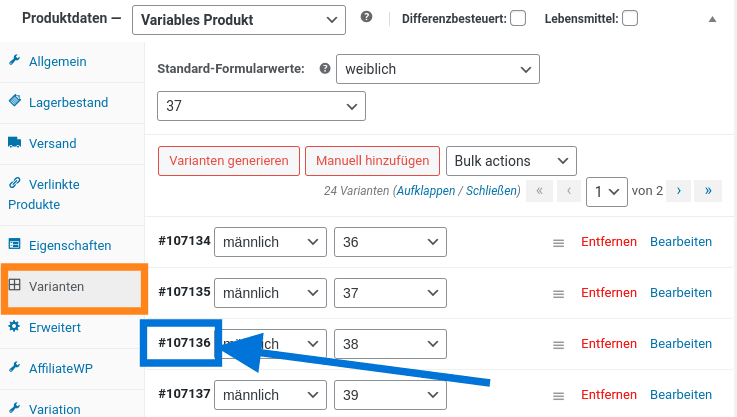Collapse the Produktdaten panel with the triangle
Viewport: 737px width, 417px height.
point(712,19)
